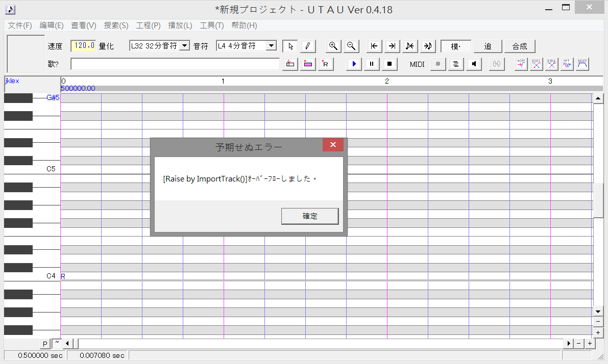Pause playback
This screenshot has height=364, width=608.
pos(372,64)
